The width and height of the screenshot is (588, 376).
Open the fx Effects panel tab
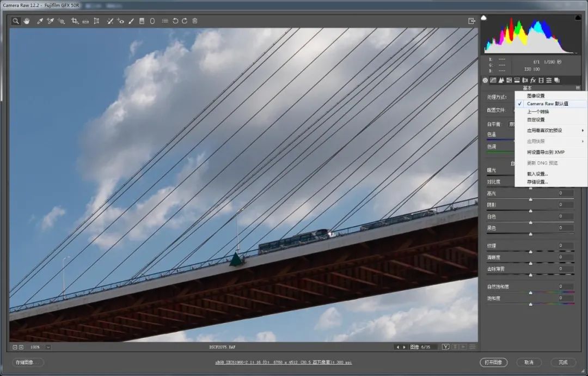[x=533, y=80]
